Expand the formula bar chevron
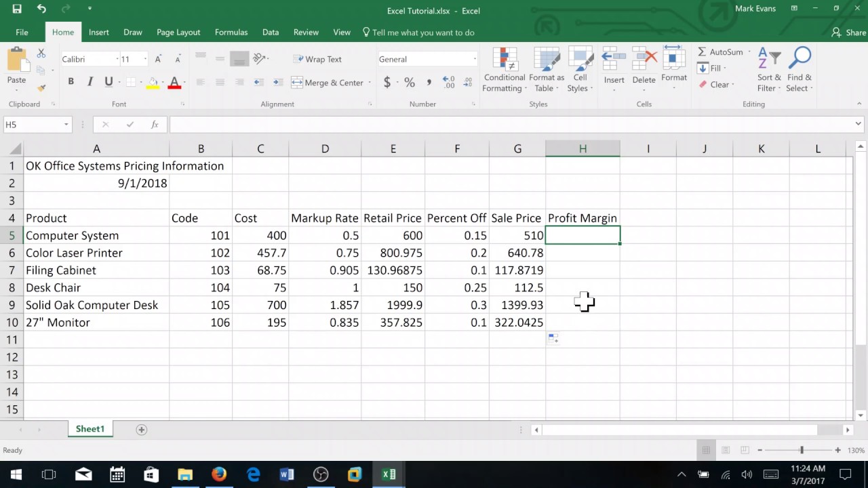The width and height of the screenshot is (868, 488). point(858,124)
